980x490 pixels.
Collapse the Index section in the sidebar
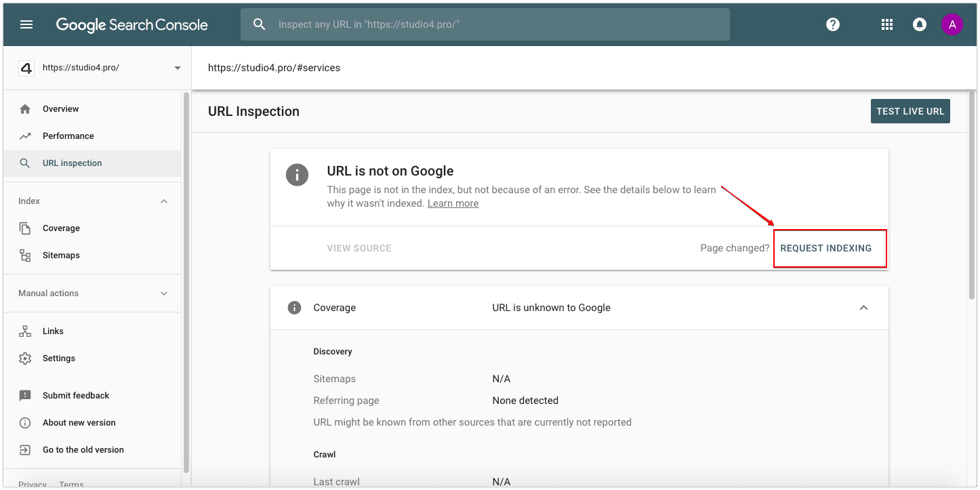(x=164, y=201)
